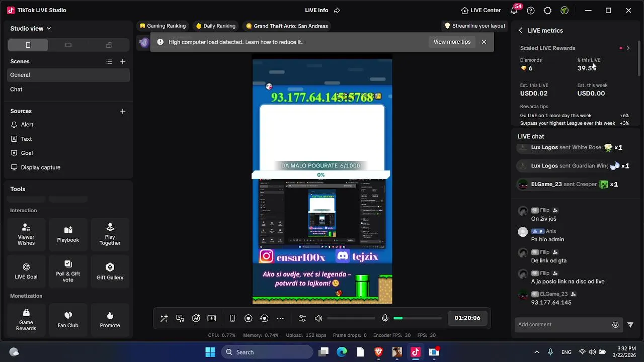Select the Alert source
Image resolution: width=644 pixels, height=362 pixels.
pos(68,125)
